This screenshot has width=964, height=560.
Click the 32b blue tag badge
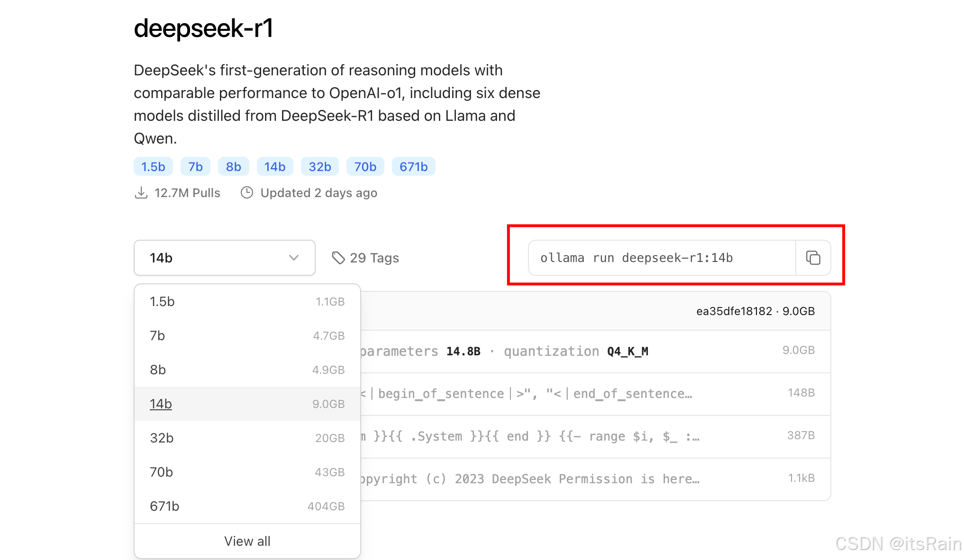[320, 167]
